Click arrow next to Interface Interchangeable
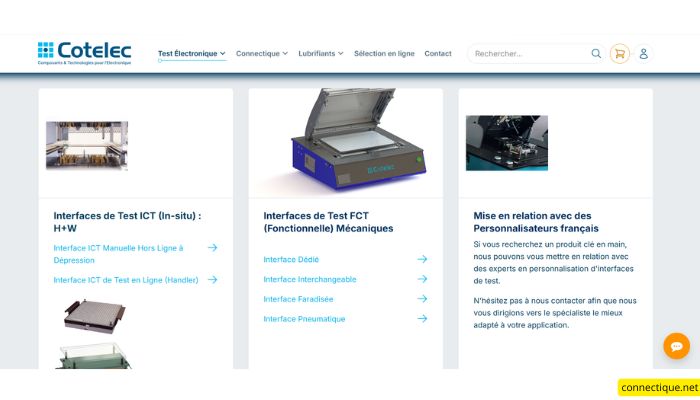Image resolution: width=700 pixels, height=400 pixels. tap(422, 279)
